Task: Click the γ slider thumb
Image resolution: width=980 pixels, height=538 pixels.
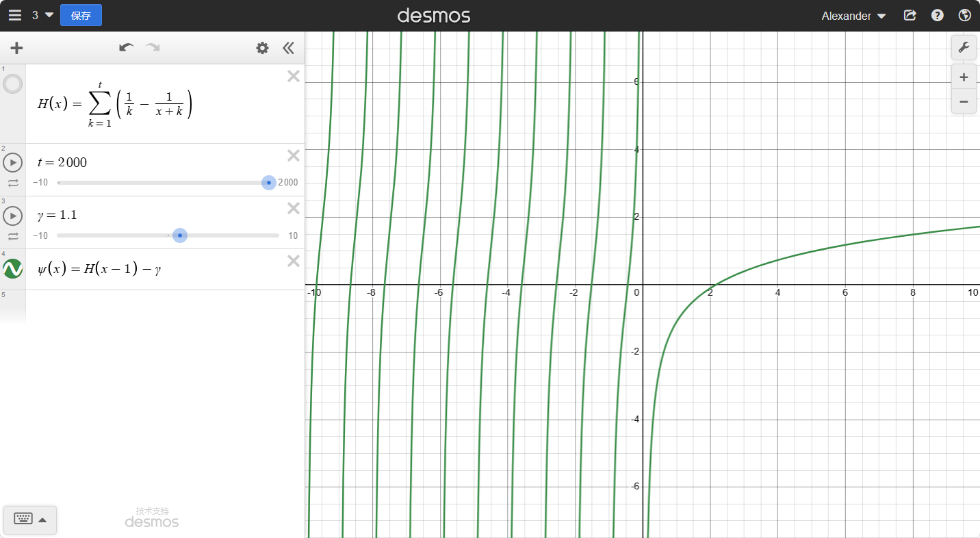Action: tap(180, 235)
